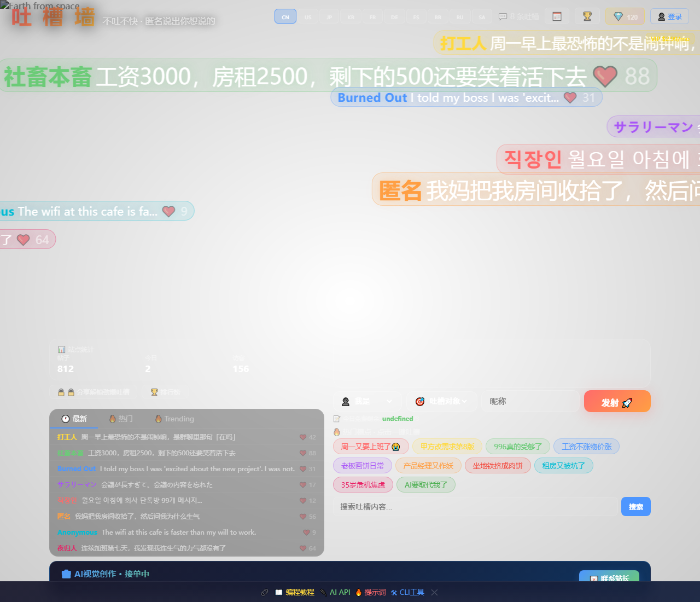The width and height of the screenshot is (700, 602).
Task: Select the 周一又要上班了 topic tag
Action: (x=371, y=447)
